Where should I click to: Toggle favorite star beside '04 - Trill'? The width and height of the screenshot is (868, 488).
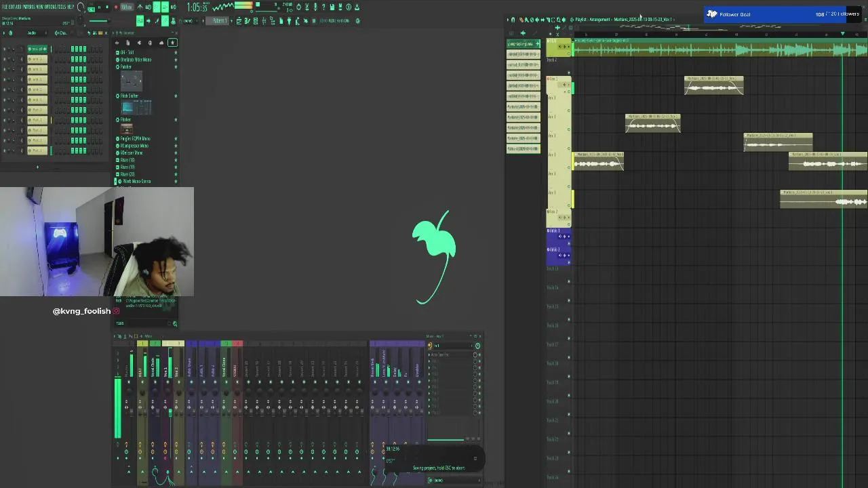pyautogui.click(x=176, y=52)
